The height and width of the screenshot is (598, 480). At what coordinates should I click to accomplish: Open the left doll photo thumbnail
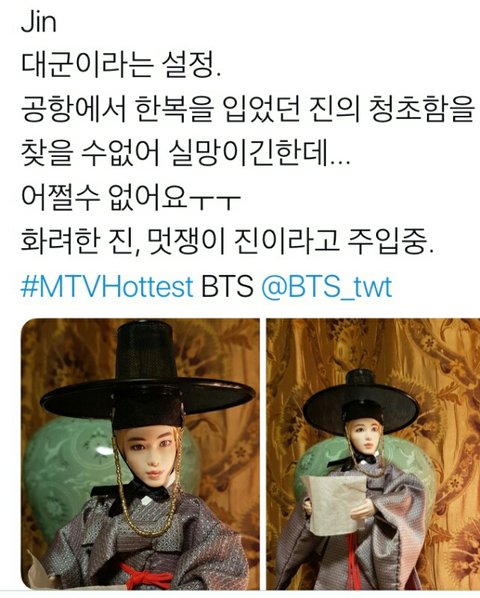pos(140,454)
